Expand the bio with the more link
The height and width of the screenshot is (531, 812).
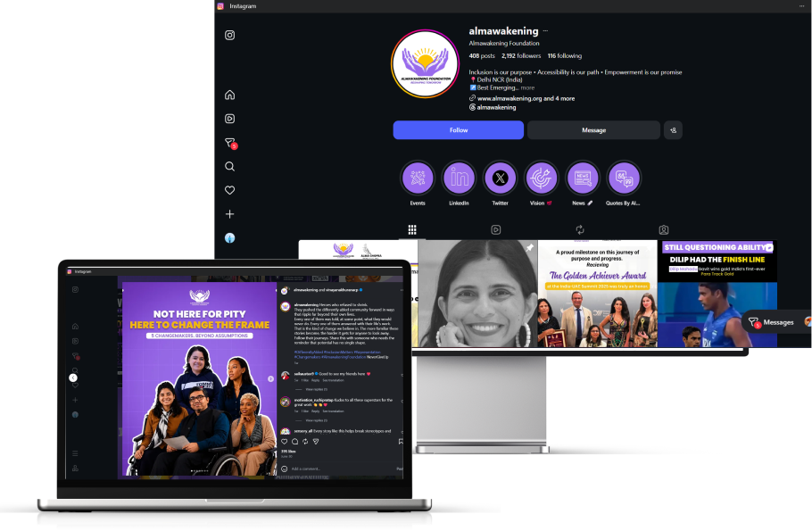click(527, 88)
